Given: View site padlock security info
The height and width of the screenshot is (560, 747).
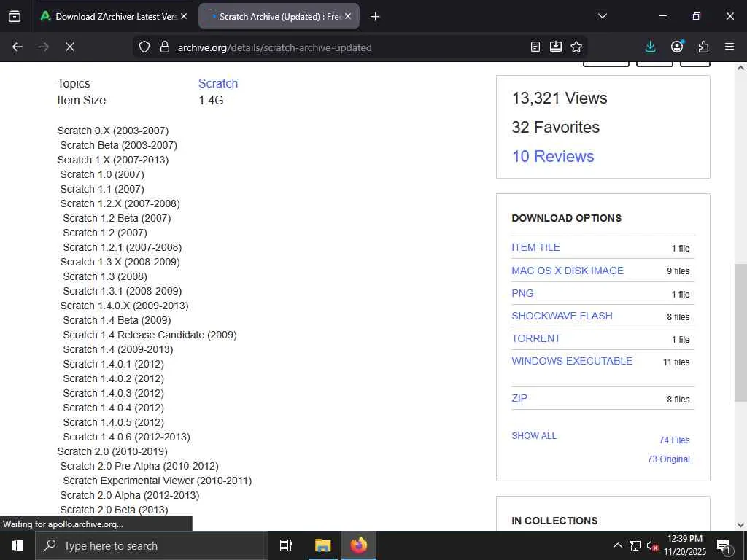Looking at the screenshot, I should pos(165,47).
